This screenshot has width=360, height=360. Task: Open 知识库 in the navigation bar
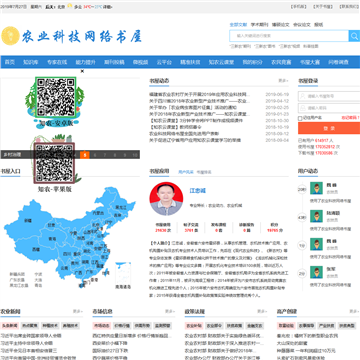(x=31, y=62)
